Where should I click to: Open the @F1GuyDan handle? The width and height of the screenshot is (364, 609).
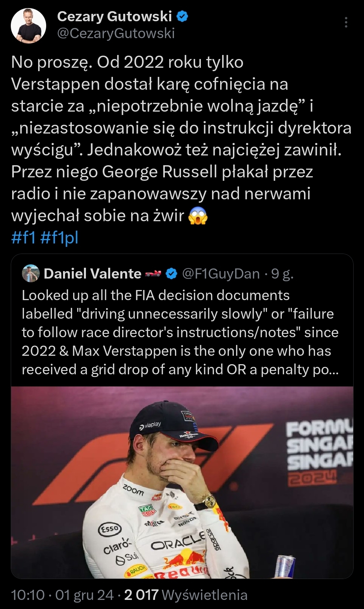tap(221, 274)
